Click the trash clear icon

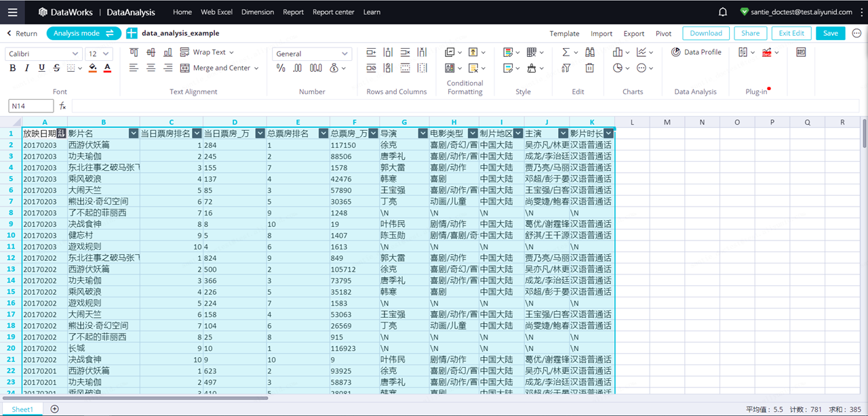590,68
